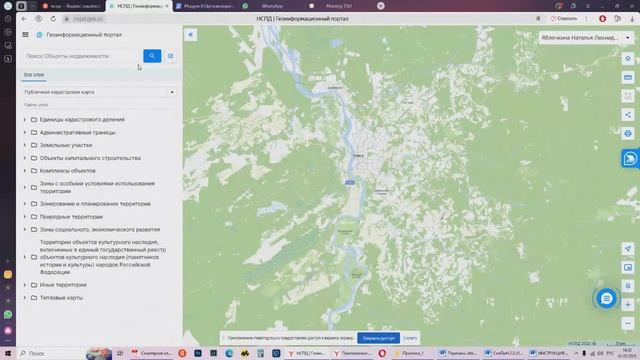Viewport: 640px width, 360px height.
Task: Expand the Иные территории folder
Action: click(x=25, y=285)
